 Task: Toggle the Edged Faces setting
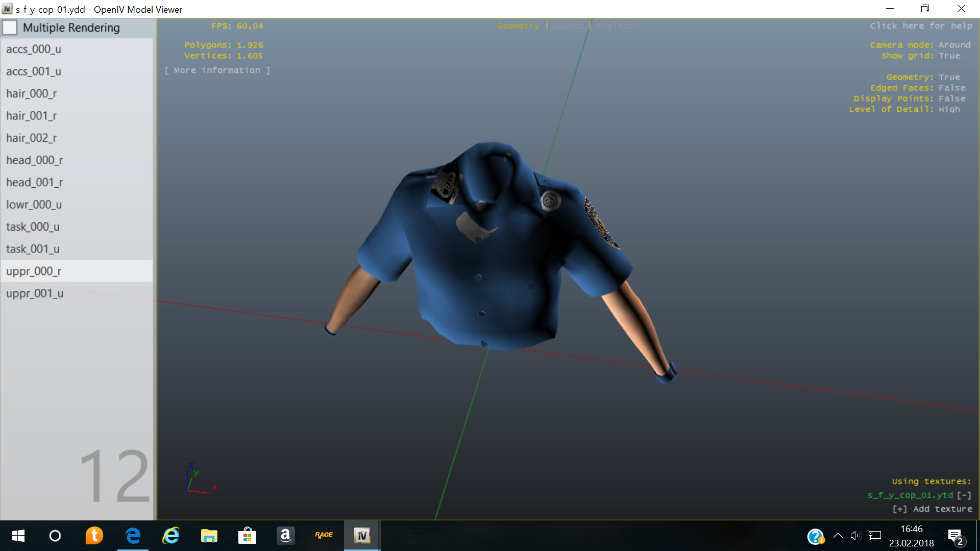(x=951, y=88)
